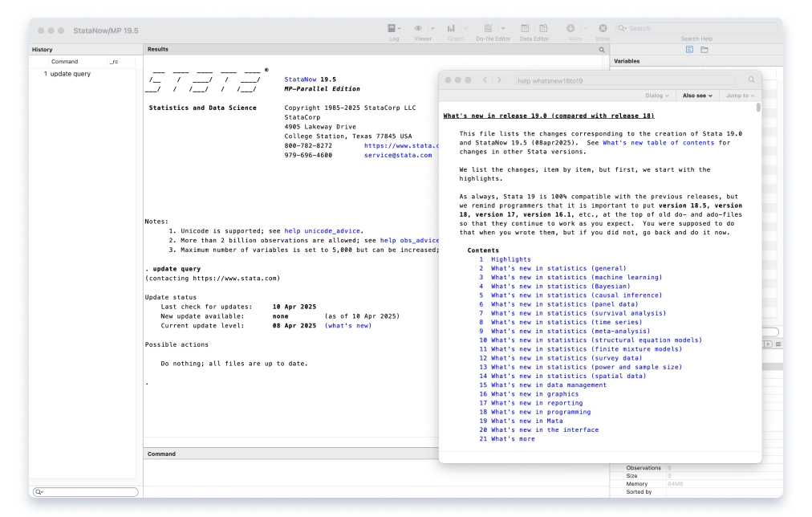Click the Command column header in History
The width and height of the screenshot is (812, 517).
pyautogui.click(x=64, y=61)
